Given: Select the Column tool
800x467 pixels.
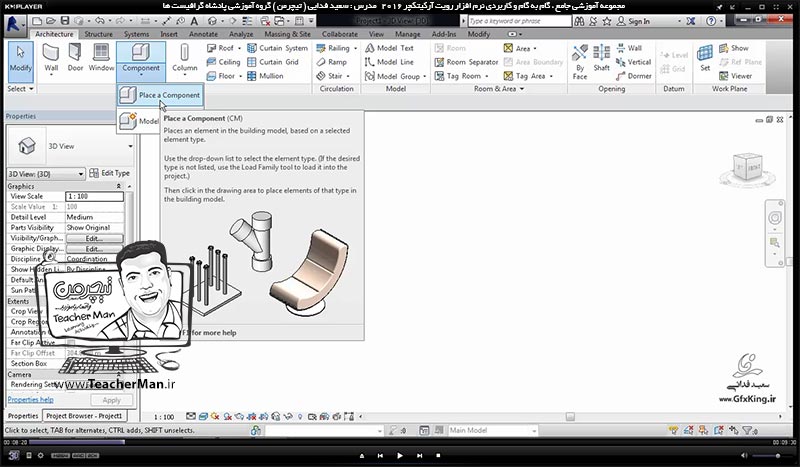Looking at the screenshot, I should tap(184, 59).
